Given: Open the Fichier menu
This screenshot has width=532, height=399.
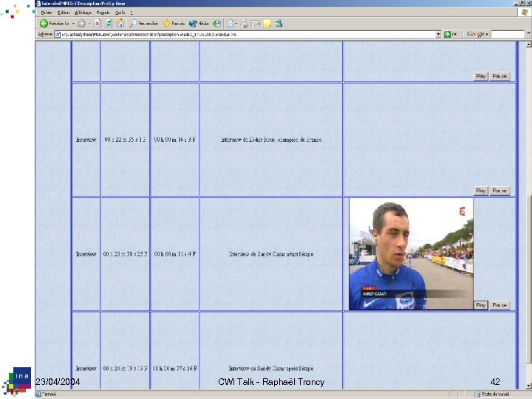Looking at the screenshot, I should point(47,13).
